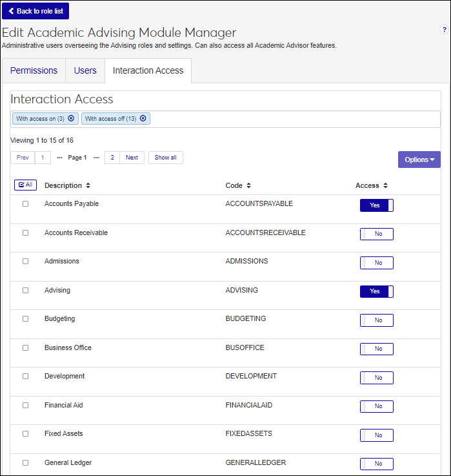Disable Advising access toggle
This screenshot has width=451, height=476.
point(376,291)
